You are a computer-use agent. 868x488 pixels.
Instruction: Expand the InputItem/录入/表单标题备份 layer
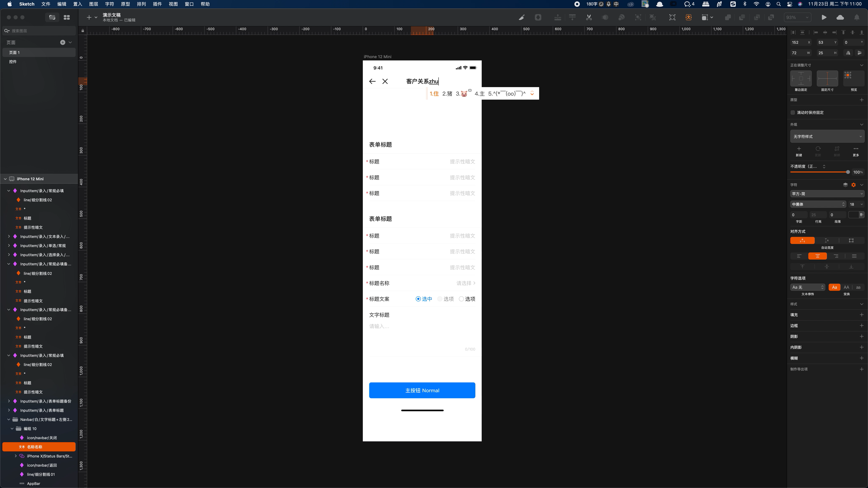click(x=9, y=401)
